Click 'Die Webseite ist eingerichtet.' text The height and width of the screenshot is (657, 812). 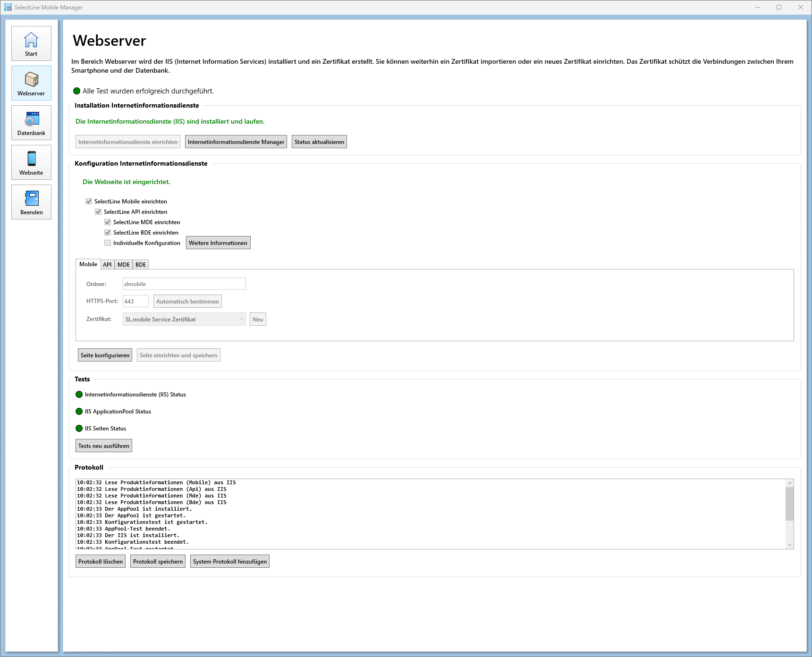(127, 182)
